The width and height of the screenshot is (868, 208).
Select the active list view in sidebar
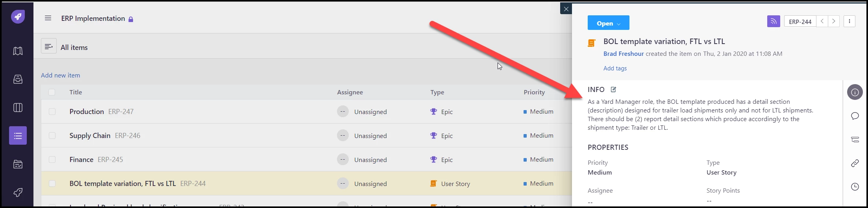(18, 136)
